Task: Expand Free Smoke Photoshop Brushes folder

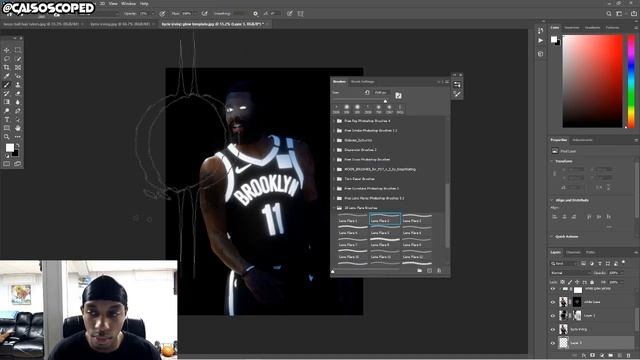Action: coord(333,131)
